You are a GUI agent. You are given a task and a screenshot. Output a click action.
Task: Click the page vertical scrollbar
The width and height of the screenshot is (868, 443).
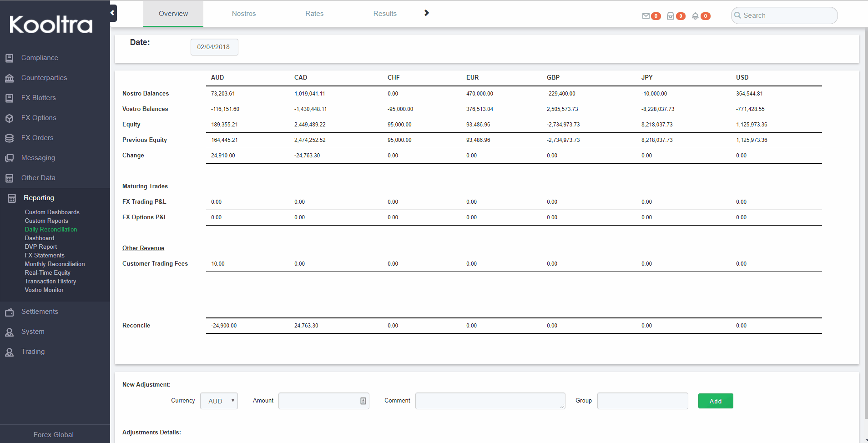866,223
